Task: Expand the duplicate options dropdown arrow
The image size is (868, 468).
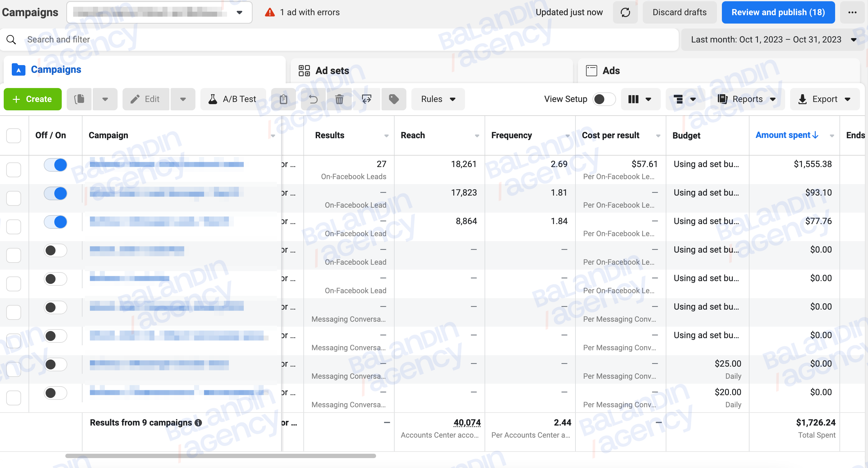Action: pos(105,99)
